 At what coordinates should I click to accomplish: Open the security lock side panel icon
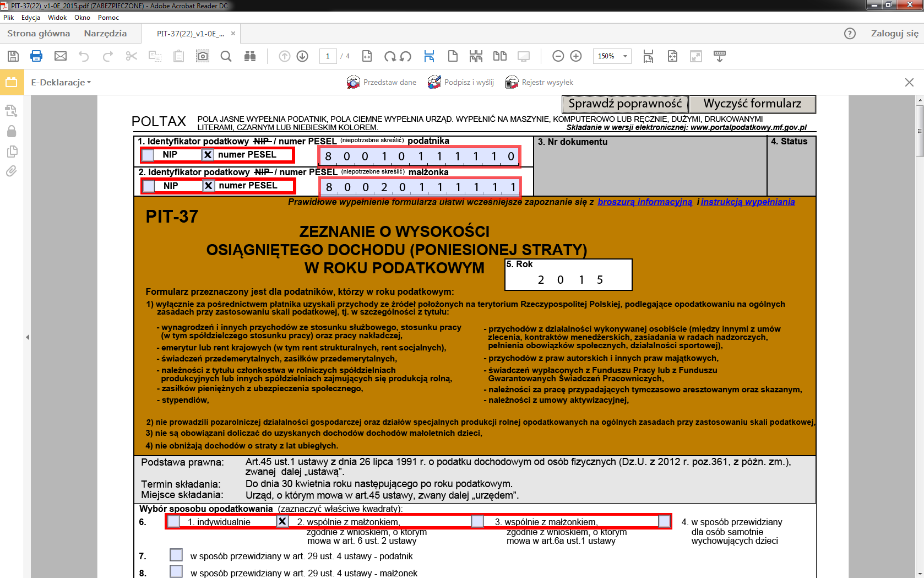[x=12, y=131]
